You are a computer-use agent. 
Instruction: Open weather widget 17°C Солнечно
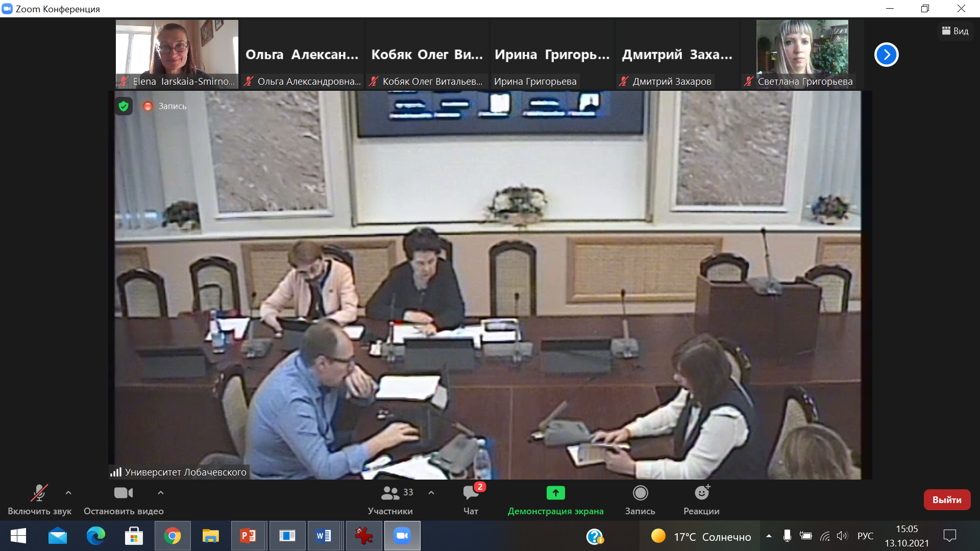click(x=701, y=536)
